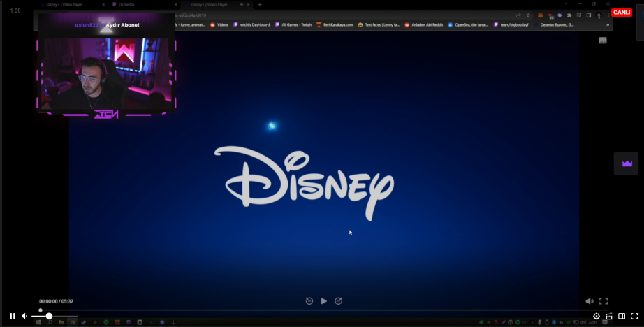This screenshot has height=327, width=644.
Task: Mute the Twitch player volume speaker
Action: [24, 316]
